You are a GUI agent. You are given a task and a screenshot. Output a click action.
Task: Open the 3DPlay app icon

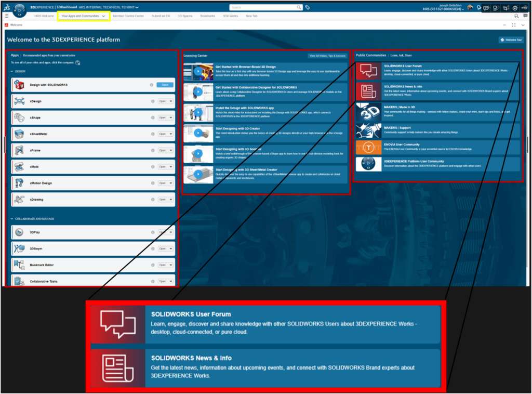[19, 232]
